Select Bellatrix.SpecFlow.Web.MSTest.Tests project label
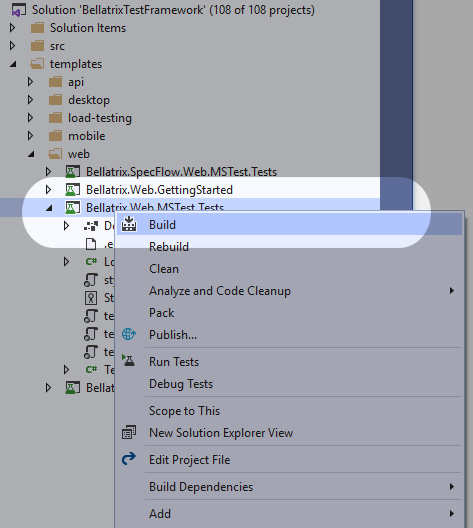473x528 pixels. [181, 172]
